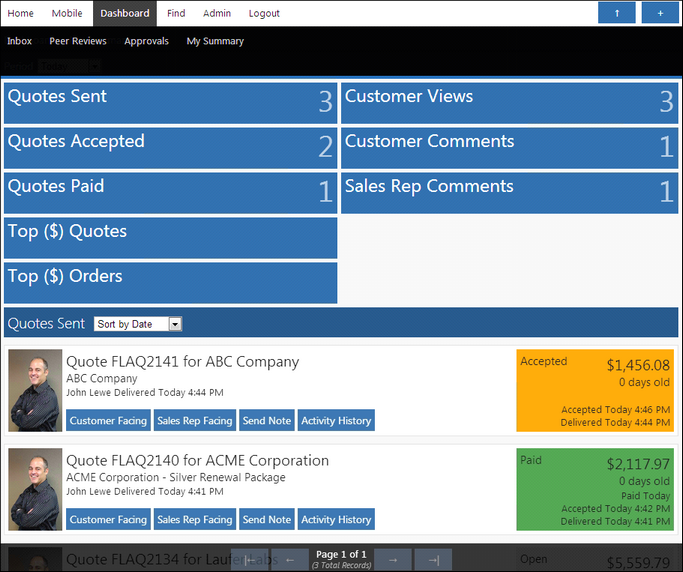Click Customer Facing for quote FLAQ2141
This screenshot has height=572, width=683.
108,421
